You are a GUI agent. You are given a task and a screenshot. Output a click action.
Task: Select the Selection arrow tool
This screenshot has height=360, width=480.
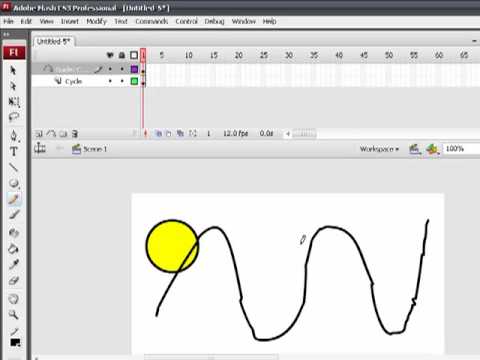point(13,70)
